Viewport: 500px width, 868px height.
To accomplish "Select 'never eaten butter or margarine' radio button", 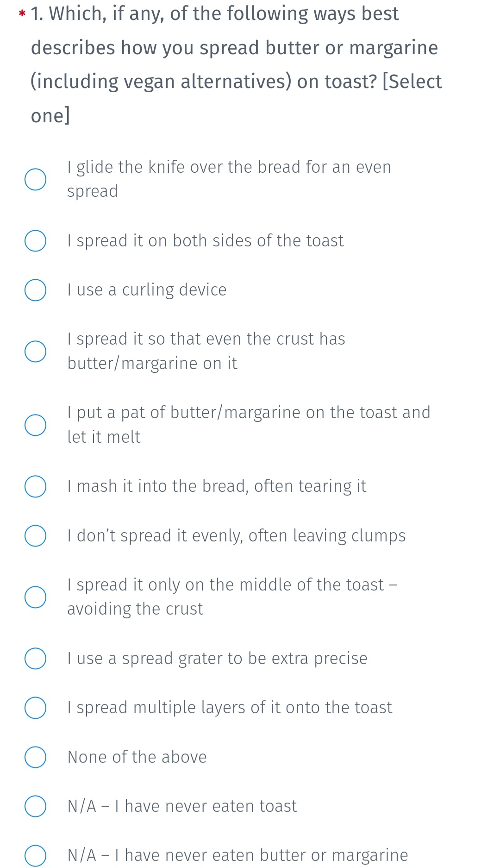I will tap(35, 855).
